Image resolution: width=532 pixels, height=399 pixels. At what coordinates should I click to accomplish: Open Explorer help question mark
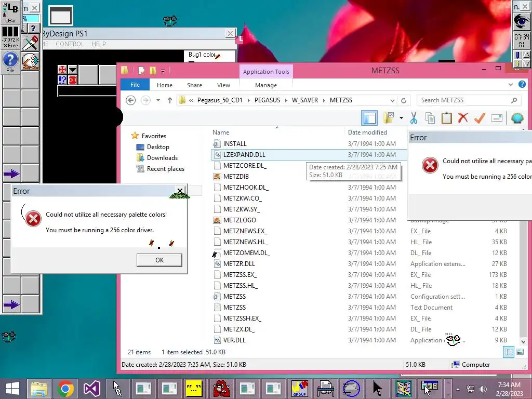(x=522, y=84)
